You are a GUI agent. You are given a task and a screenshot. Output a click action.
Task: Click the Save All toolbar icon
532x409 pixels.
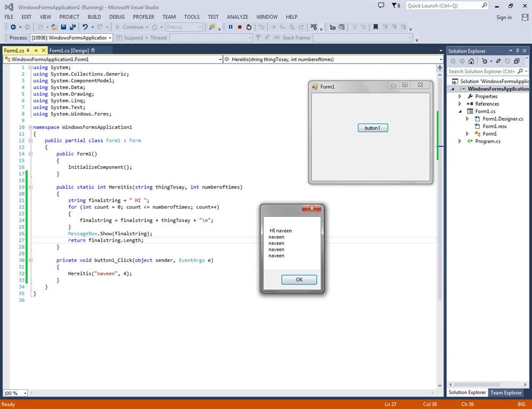click(72, 27)
